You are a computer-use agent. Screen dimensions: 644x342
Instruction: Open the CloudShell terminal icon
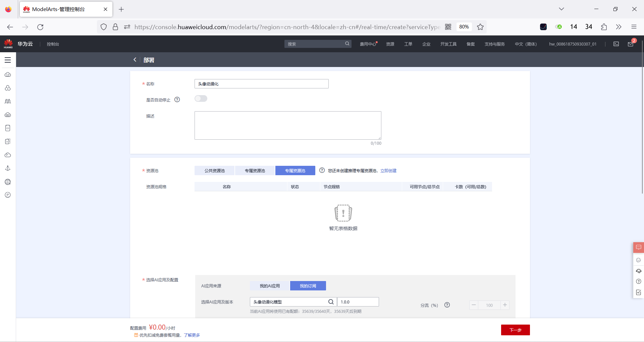click(616, 44)
